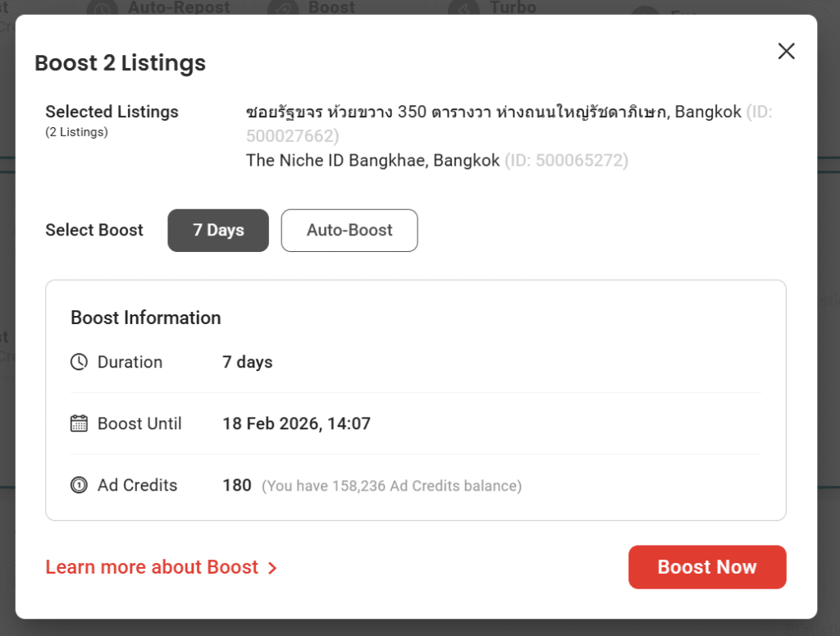Click the listing ID 500065272
Viewport: 840px width, 636px height.
[566, 160]
